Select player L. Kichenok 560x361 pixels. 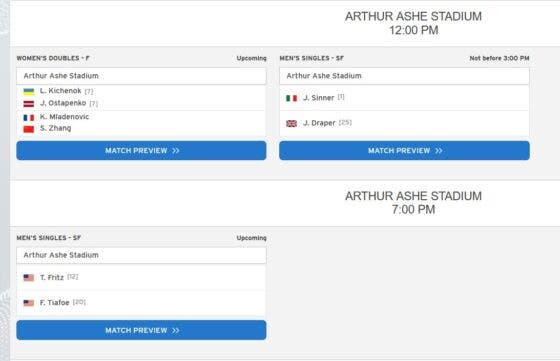tap(61, 91)
